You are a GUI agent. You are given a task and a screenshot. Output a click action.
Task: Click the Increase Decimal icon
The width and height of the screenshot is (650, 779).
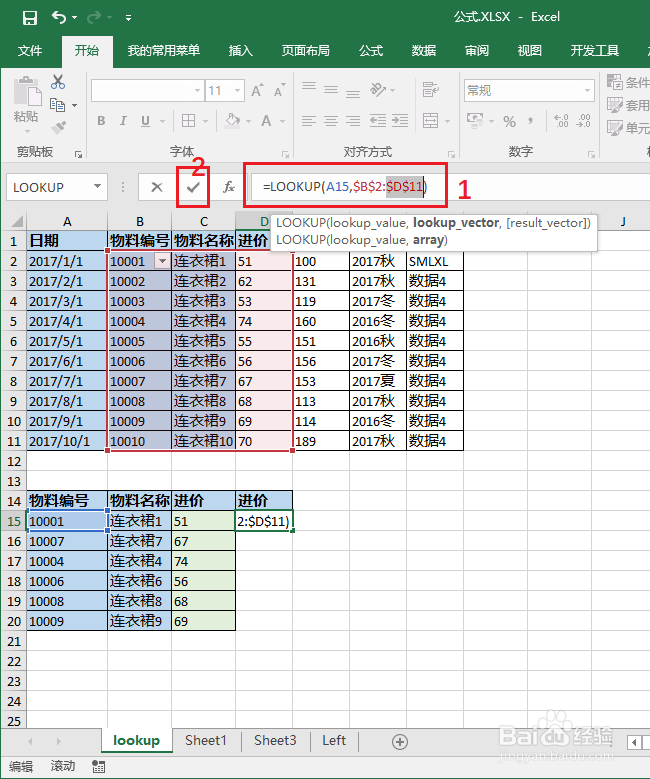tap(562, 121)
